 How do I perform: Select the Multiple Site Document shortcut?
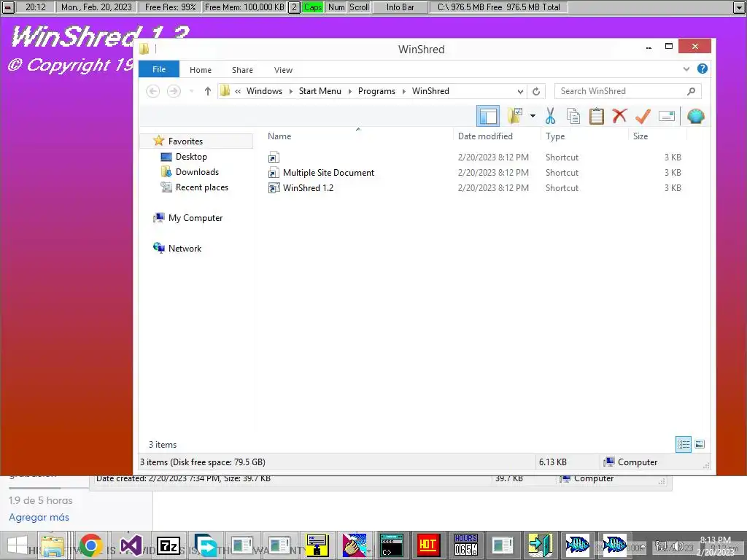click(x=329, y=172)
